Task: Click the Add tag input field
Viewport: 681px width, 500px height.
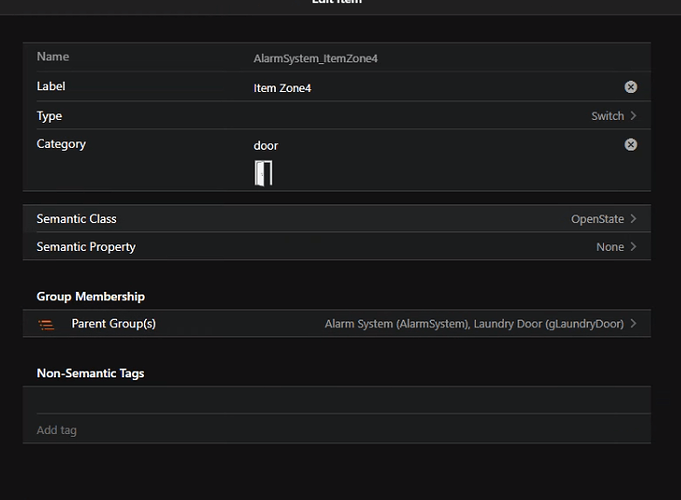Action: [x=336, y=430]
